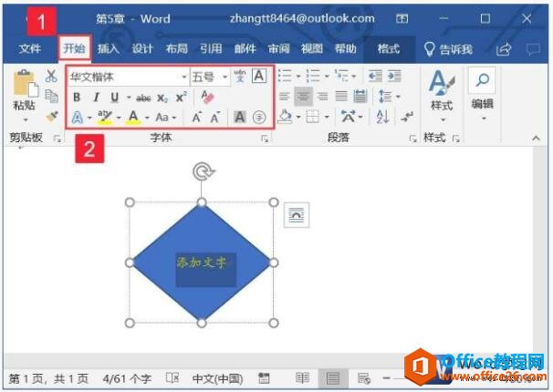
Task: Open underline style dropdown arrow
Action: 129,98
